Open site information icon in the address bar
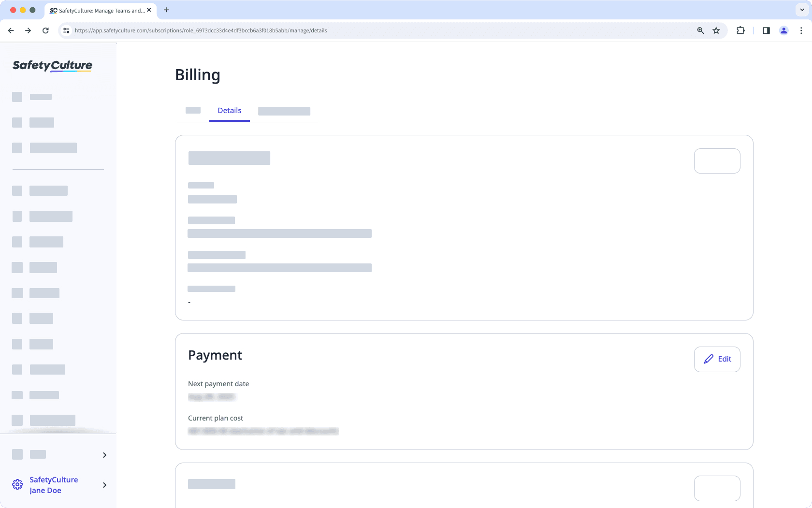The width and height of the screenshot is (812, 508). pos(66,30)
